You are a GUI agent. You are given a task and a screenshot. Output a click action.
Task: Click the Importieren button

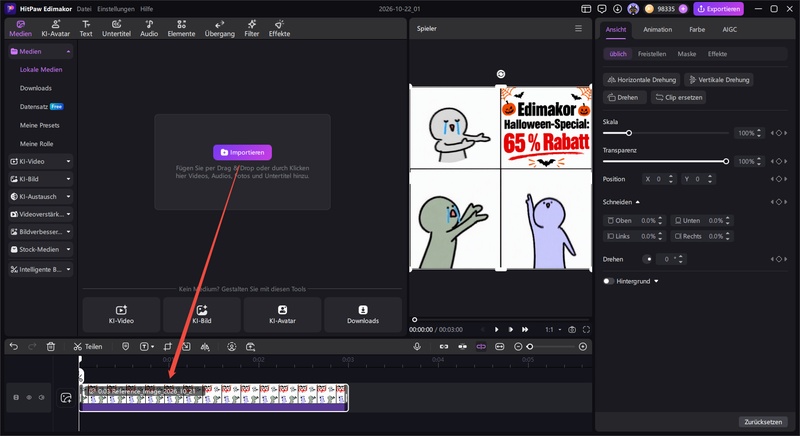(x=242, y=152)
